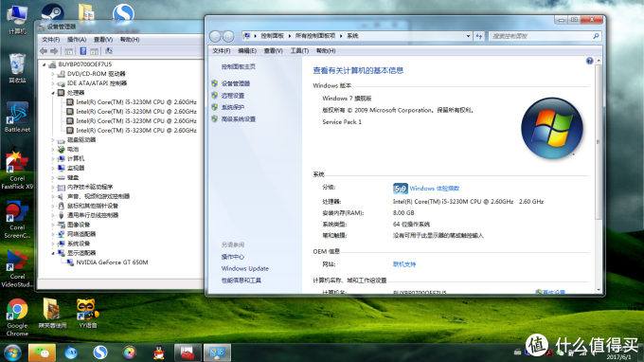Open the 远程设置 sidebar link
644x362 pixels.
(x=232, y=96)
